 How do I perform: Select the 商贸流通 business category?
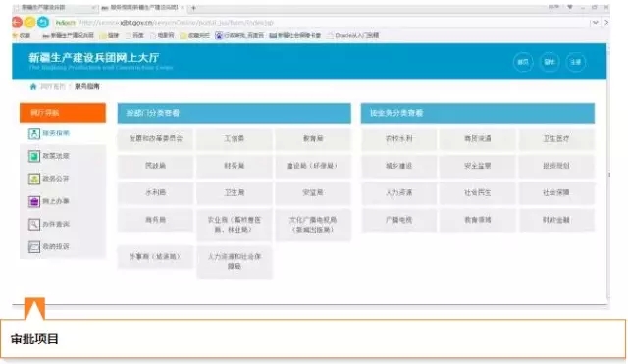pos(478,139)
